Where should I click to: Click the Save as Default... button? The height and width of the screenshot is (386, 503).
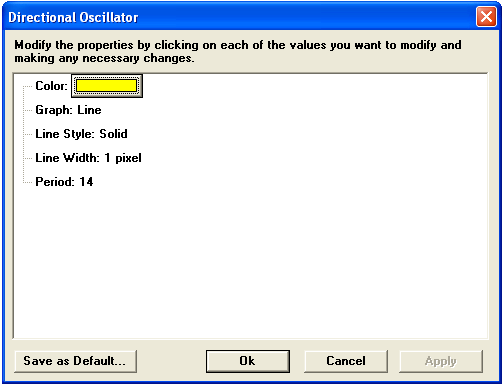76,361
